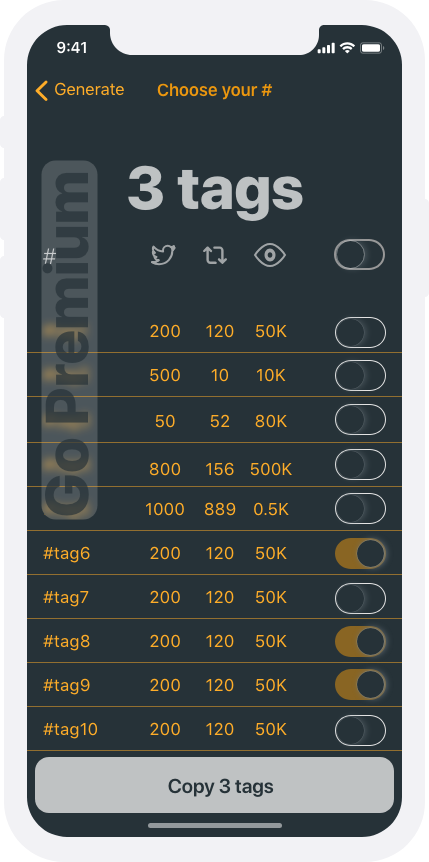Tap the battery icon in status bar
Screen dimensions: 429x862
pos(372,48)
